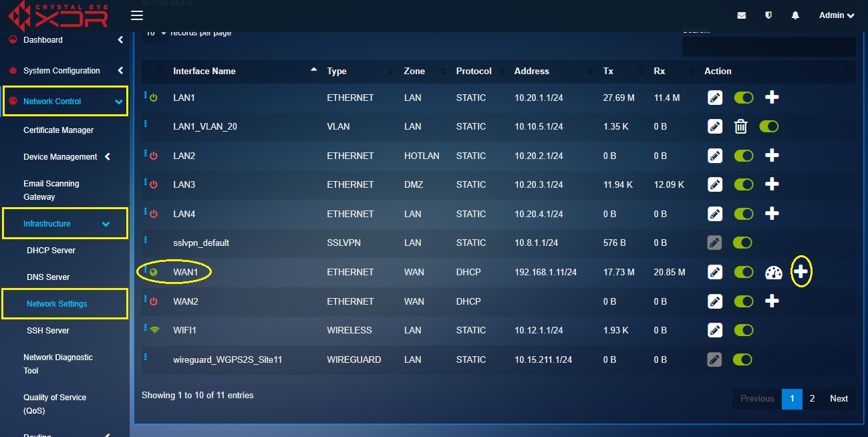This screenshot has width=868, height=437.
Task: Open the Admin user dropdown
Action: 837,15
